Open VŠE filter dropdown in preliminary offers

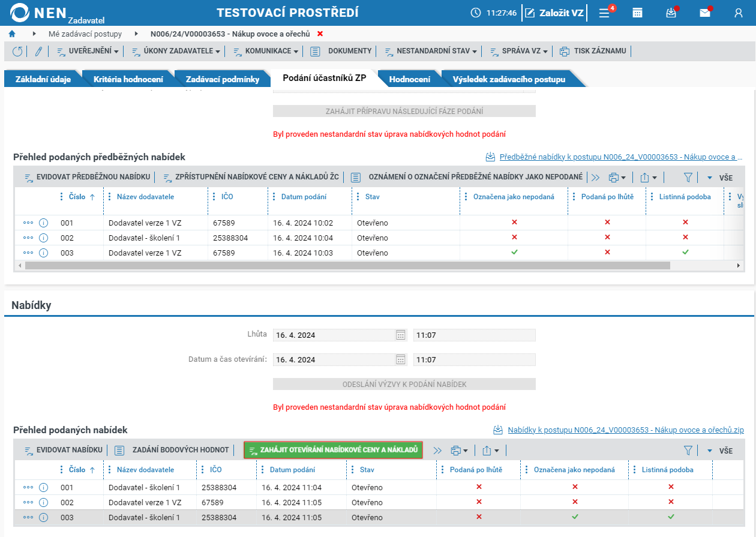coord(719,178)
